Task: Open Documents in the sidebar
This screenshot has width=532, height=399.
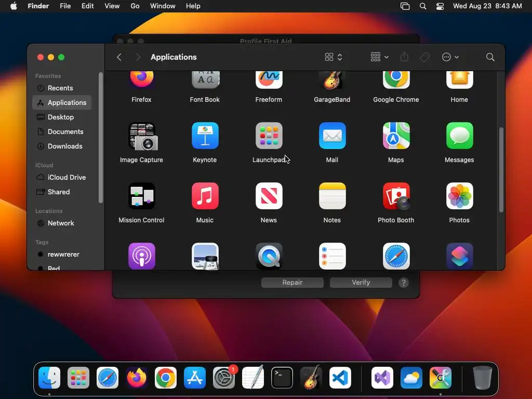Action: coord(62,131)
